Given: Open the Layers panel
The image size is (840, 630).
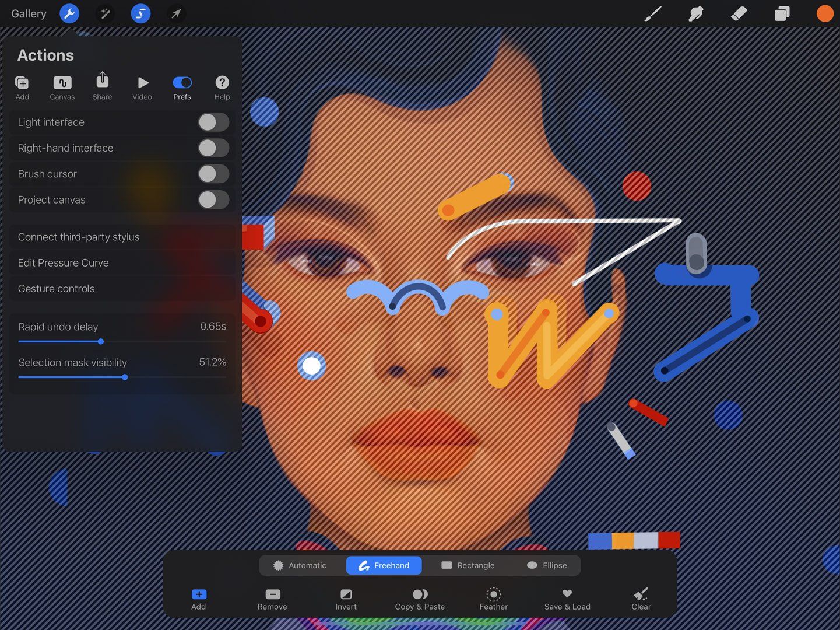Looking at the screenshot, I should [782, 13].
